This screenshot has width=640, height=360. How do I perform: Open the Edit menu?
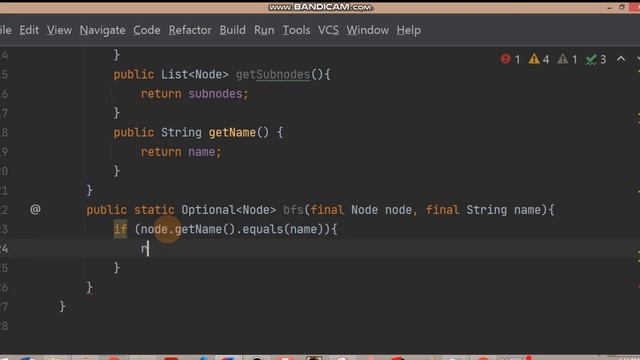pyautogui.click(x=29, y=30)
